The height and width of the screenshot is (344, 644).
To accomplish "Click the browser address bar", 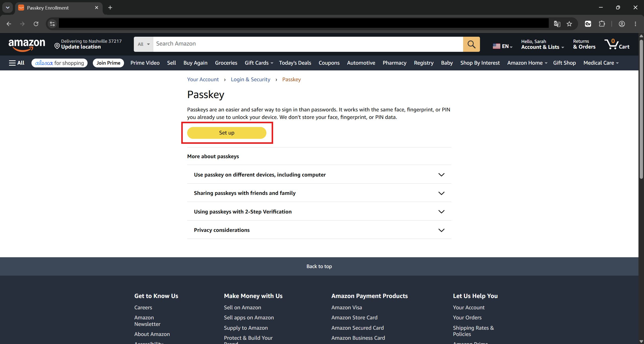I will point(304,24).
